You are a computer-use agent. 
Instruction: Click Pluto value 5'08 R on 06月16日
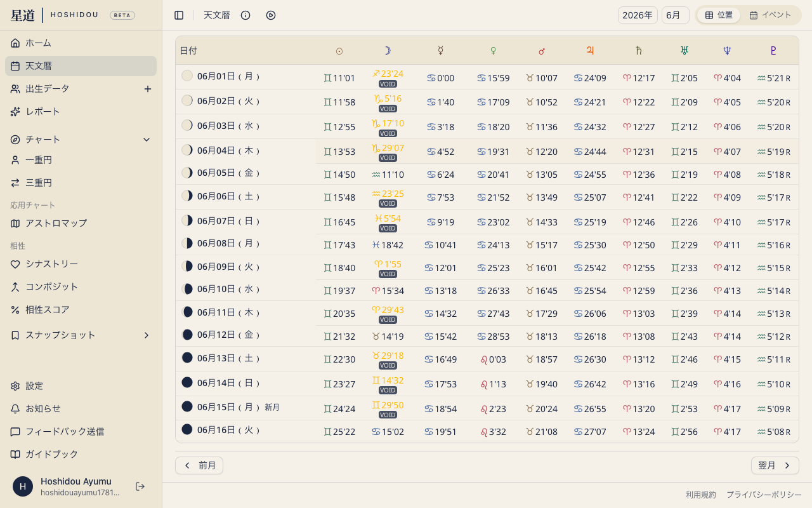pyautogui.click(x=773, y=432)
